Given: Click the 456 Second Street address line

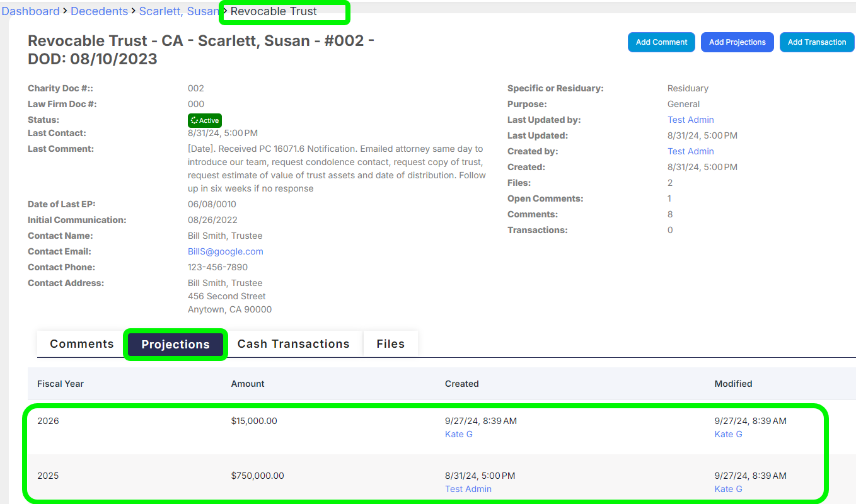Looking at the screenshot, I should click(x=227, y=296).
